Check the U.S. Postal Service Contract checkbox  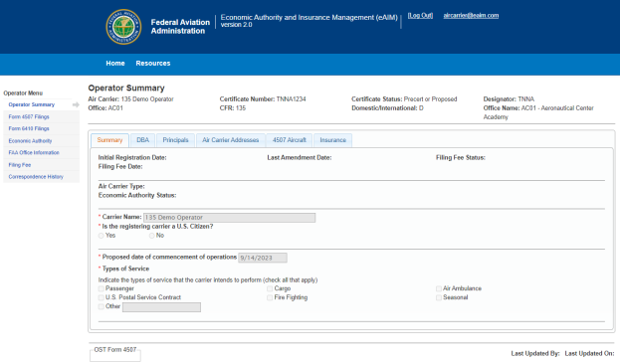click(102, 297)
